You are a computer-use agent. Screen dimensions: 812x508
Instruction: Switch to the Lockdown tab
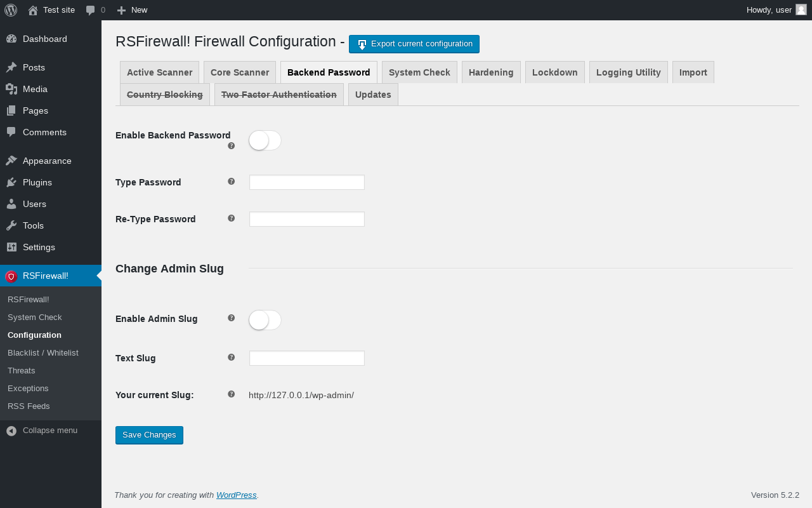tap(555, 72)
